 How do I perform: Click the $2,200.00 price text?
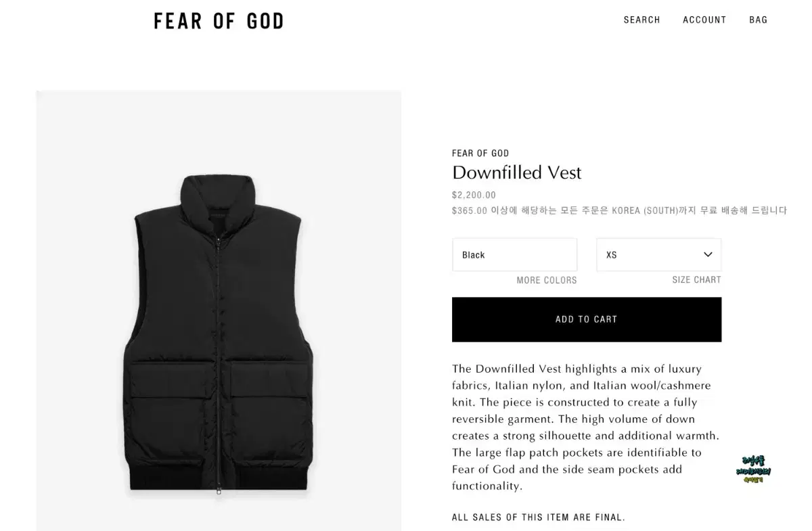pos(474,195)
